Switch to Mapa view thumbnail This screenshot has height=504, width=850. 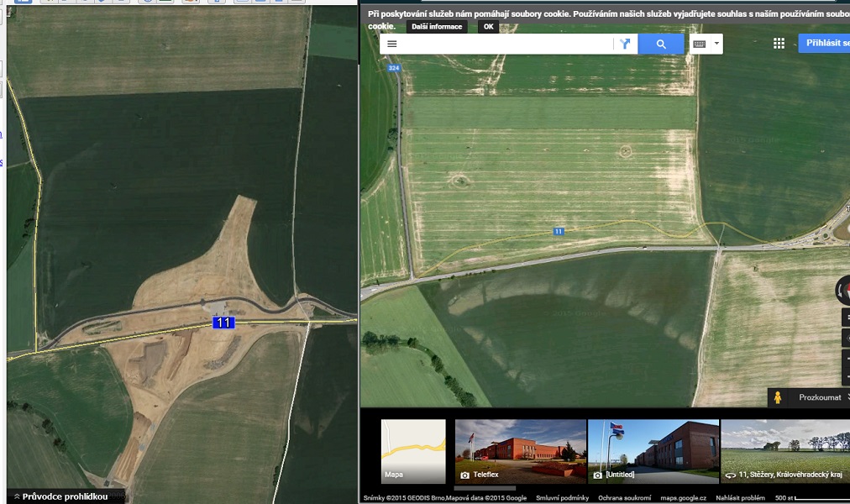[413, 451]
